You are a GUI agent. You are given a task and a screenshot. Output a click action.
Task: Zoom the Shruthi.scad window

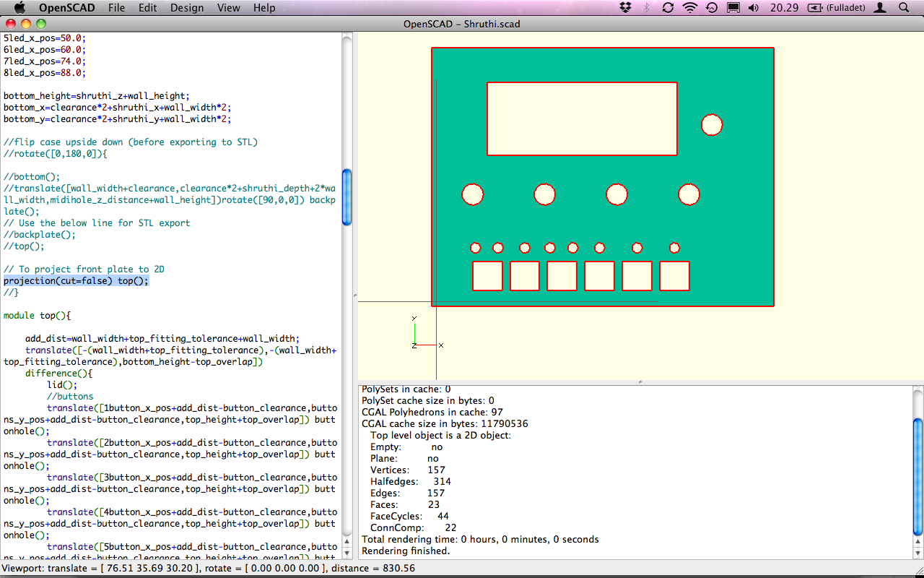click(41, 24)
